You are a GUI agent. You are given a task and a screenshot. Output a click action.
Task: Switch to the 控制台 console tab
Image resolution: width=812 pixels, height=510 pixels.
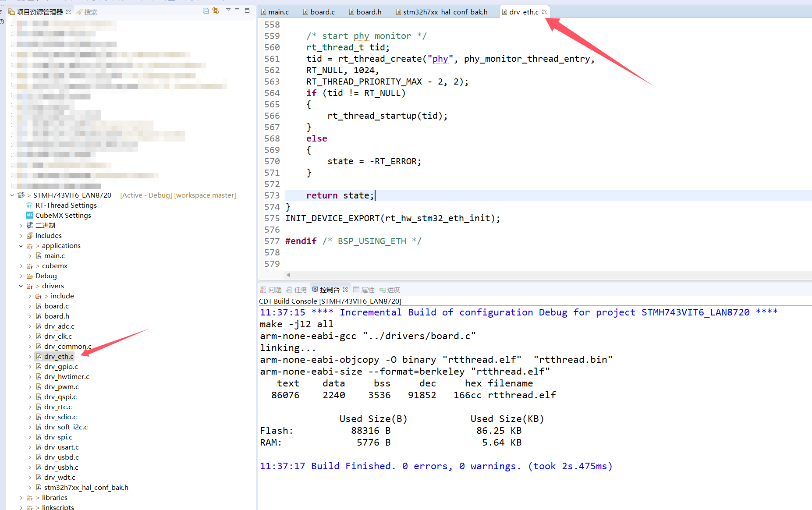point(328,289)
